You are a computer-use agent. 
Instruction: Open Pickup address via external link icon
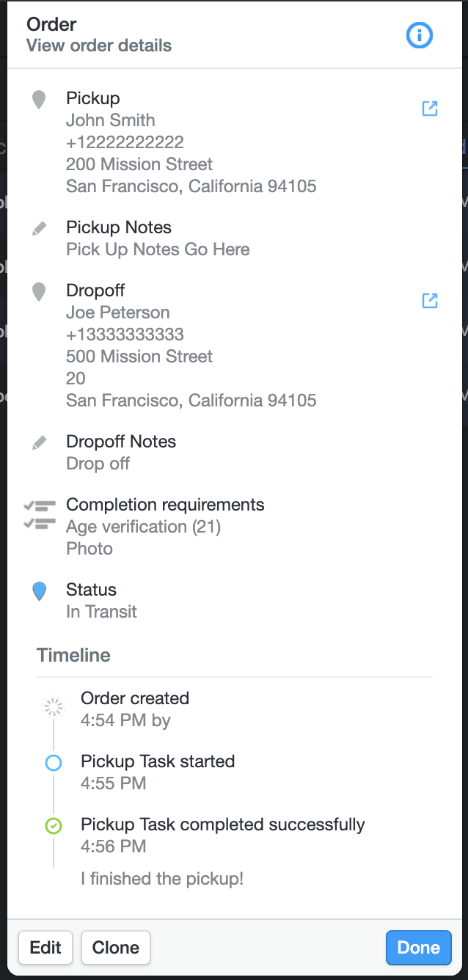point(430,109)
